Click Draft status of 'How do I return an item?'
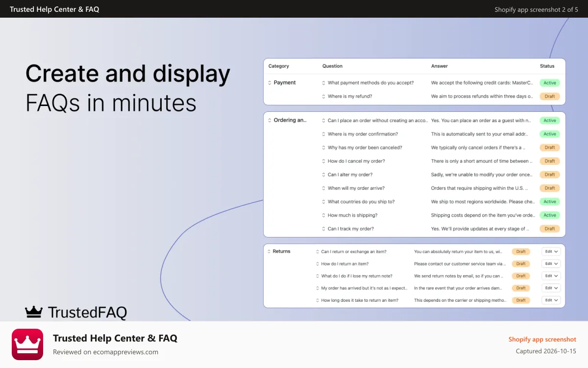The width and height of the screenshot is (588, 368). [x=521, y=263]
